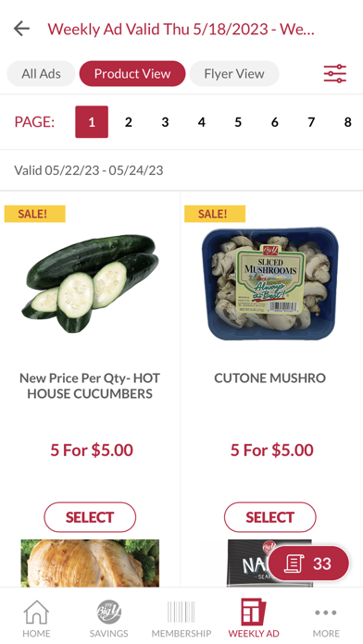Jump to page 5

click(238, 122)
